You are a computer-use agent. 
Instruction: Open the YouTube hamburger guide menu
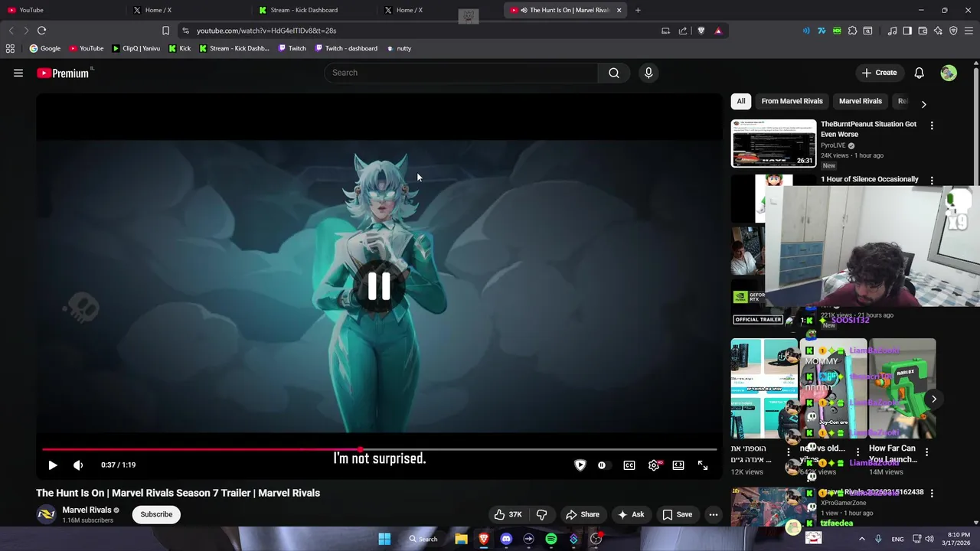[x=18, y=73]
